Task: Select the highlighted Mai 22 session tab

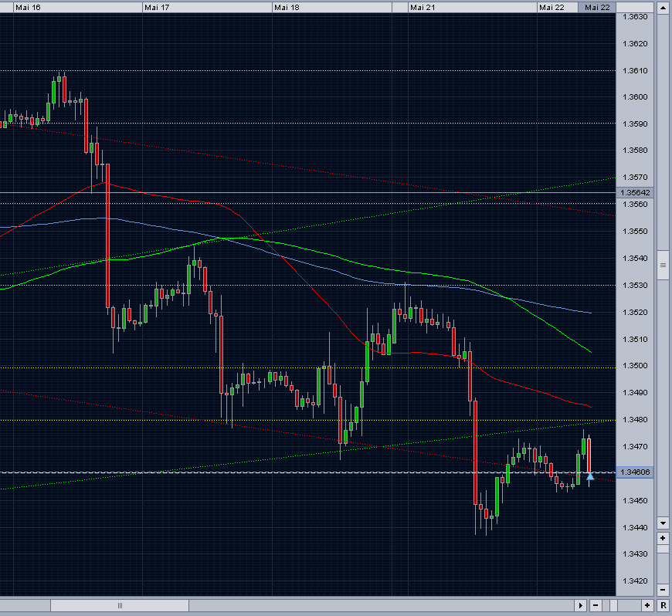Action: 596,7
